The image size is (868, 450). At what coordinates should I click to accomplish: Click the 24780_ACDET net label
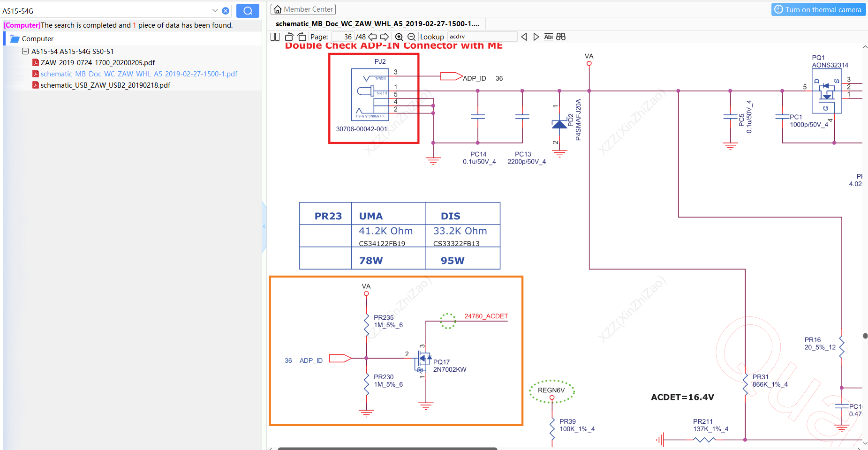pos(486,316)
